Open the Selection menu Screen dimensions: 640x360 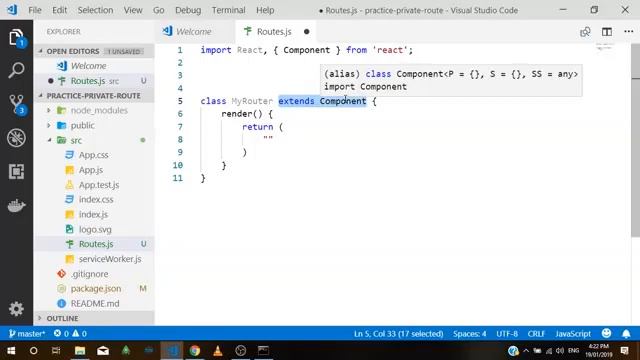(x=95, y=10)
